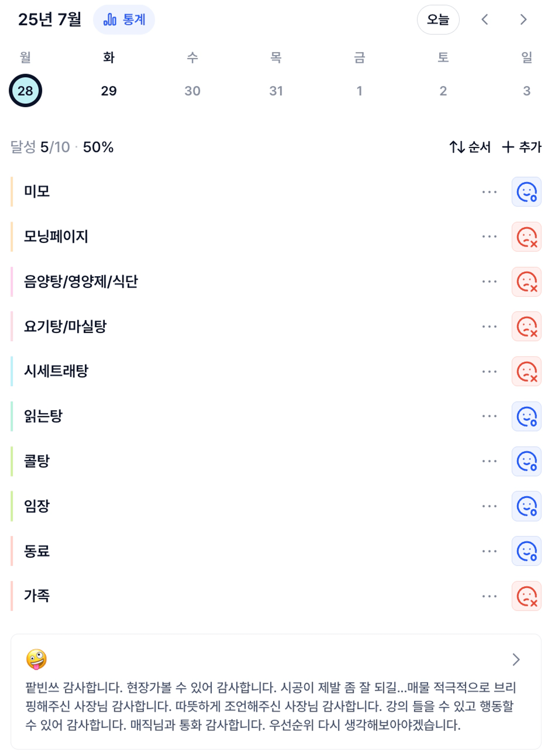Click the 음양탕/영양제/식단 pink color bar
The height and width of the screenshot is (756, 552).
tap(12, 281)
